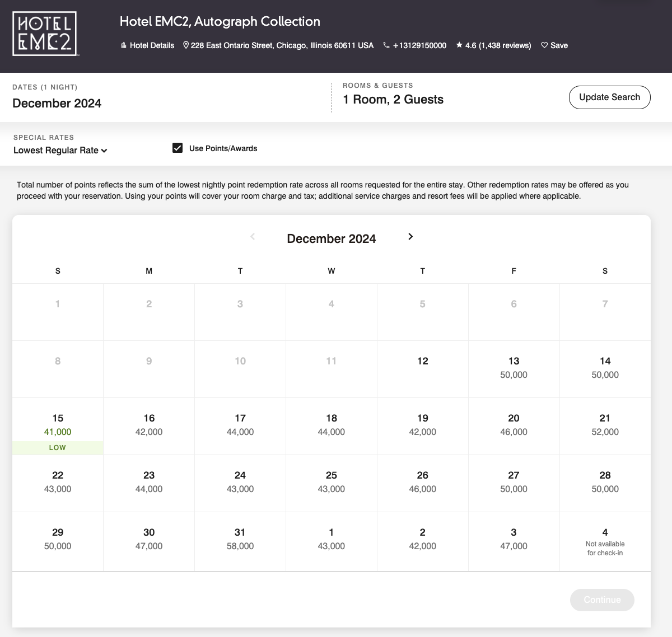Click the heart Save icon
Screen dimensions: 672x637
point(544,45)
